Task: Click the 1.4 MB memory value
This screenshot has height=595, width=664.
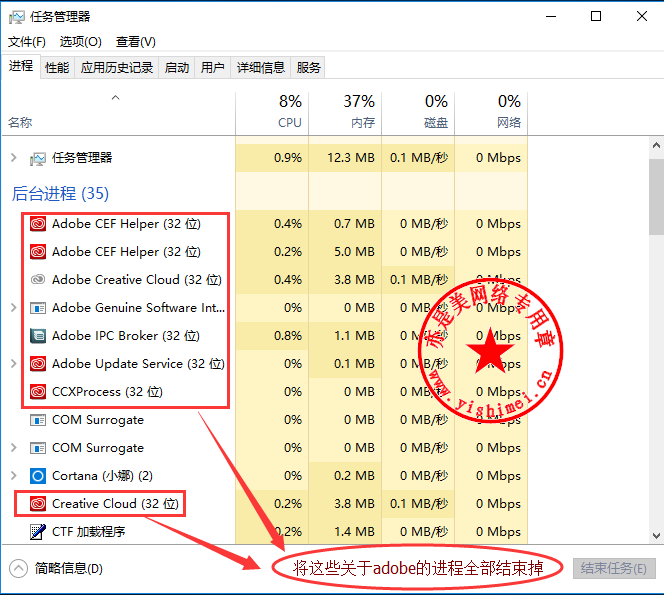Action: [x=354, y=532]
